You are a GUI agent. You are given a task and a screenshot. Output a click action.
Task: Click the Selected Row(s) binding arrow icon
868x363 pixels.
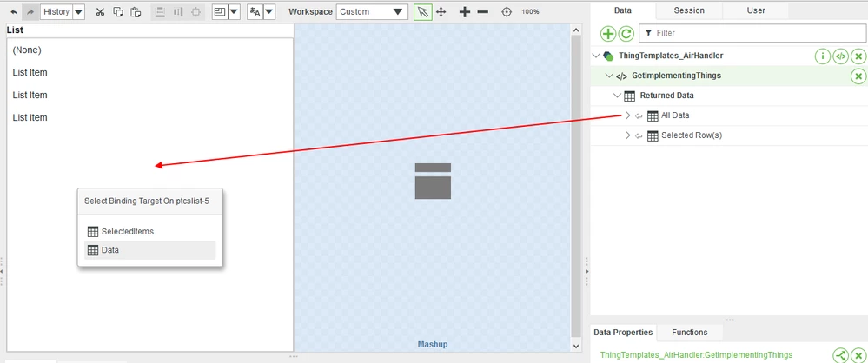tap(639, 135)
